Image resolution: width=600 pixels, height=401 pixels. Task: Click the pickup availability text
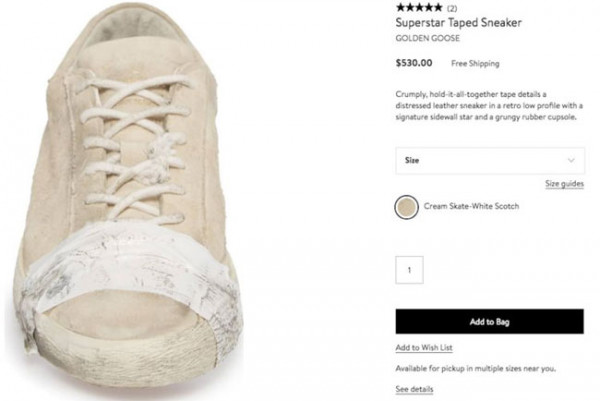pyautogui.click(x=476, y=367)
